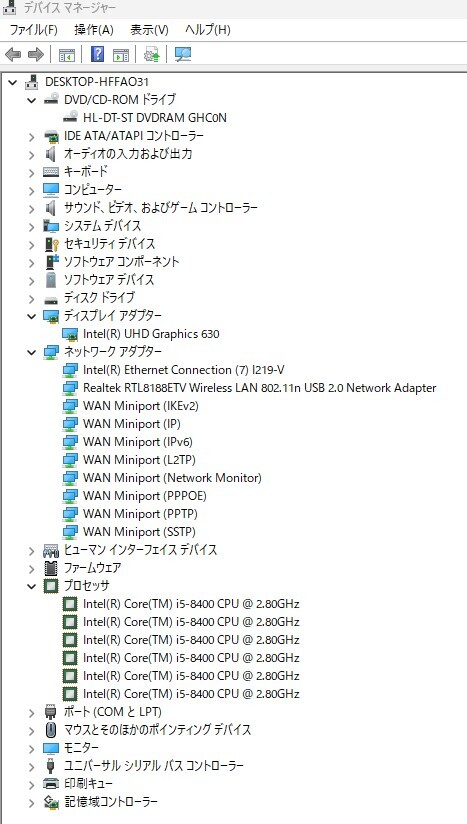Select WAN Miniport (PPPOE) entry
The image size is (467, 824).
click(x=144, y=496)
